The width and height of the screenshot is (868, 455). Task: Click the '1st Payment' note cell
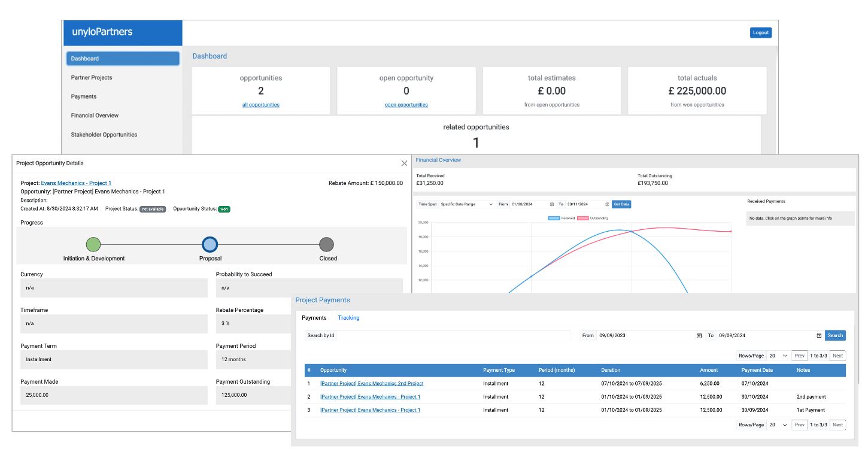(x=811, y=410)
